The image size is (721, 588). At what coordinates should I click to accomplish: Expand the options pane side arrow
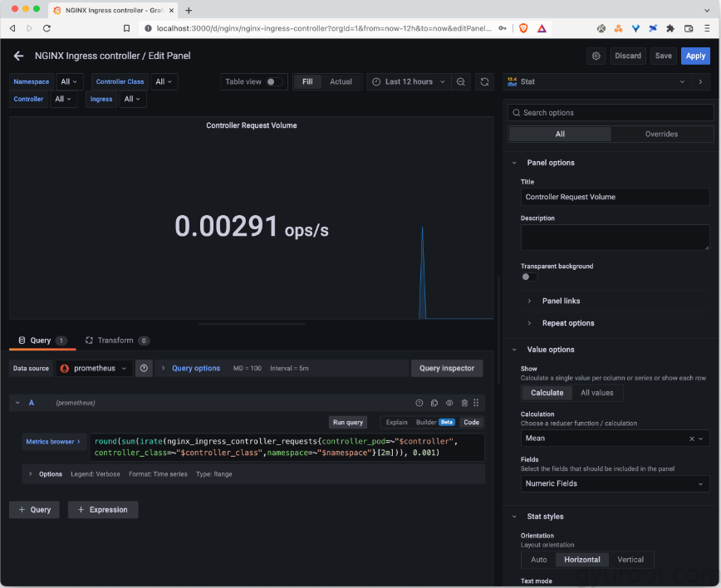(x=700, y=82)
